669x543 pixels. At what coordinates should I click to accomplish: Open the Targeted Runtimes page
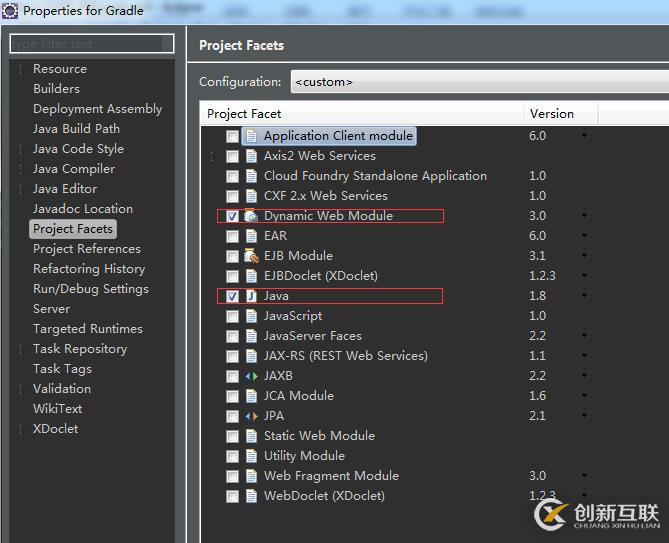point(88,329)
